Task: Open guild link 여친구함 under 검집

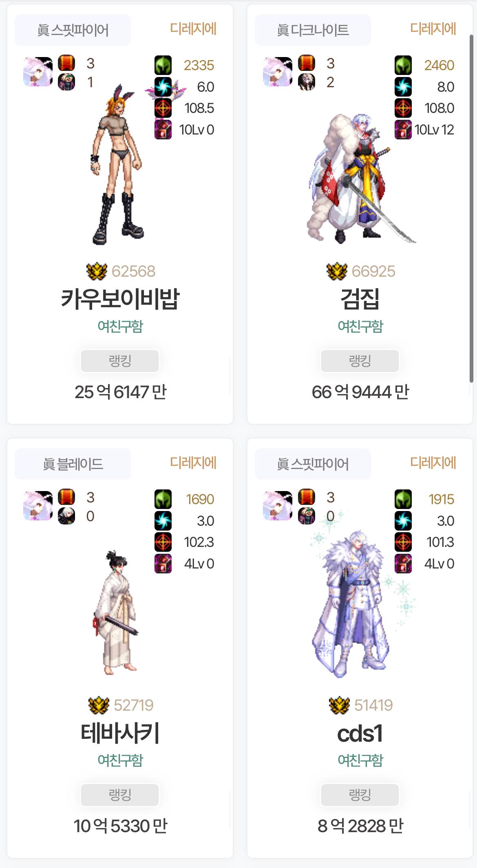Action: pos(360,326)
